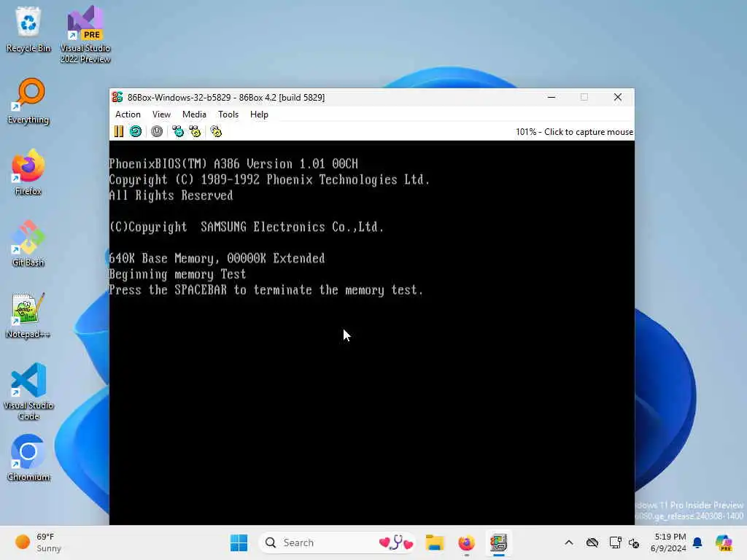The width and height of the screenshot is (747, 560).
Task: Send Ctrl+Alt+Esc via yellow keyboard icon
Action: click(x=195, y=131)
